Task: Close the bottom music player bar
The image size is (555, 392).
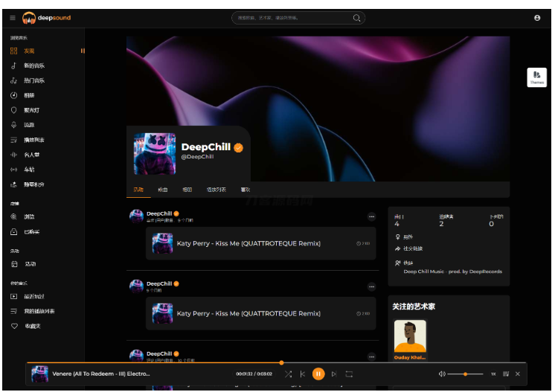Action: pos(518,373)
